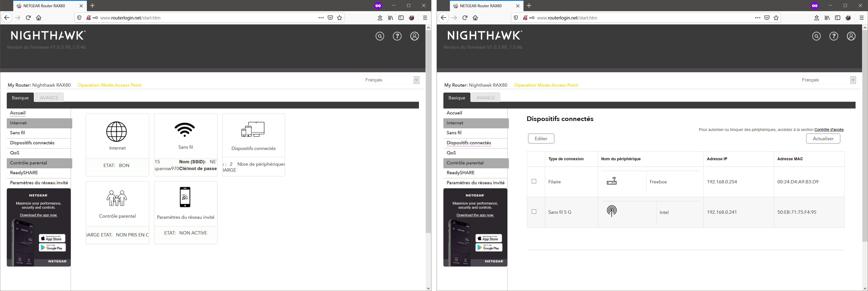Follow the Contrôle d'accès link
Image resolution: width=868 pixels, height=291 pixels.
[829, 130]
